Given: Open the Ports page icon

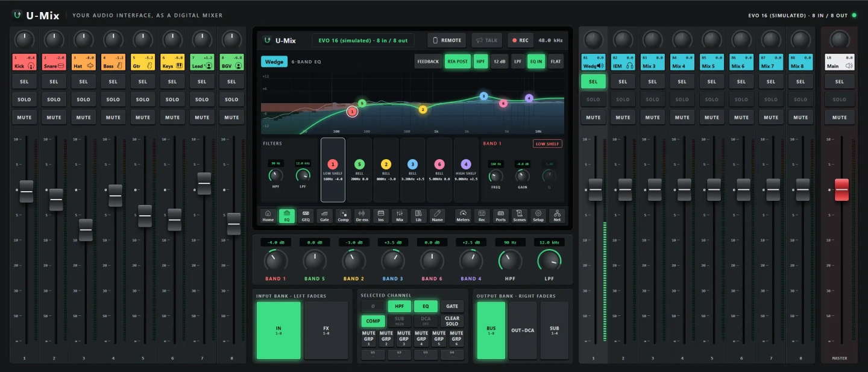Looking at the screenshot, I should [x=500, y=216].
